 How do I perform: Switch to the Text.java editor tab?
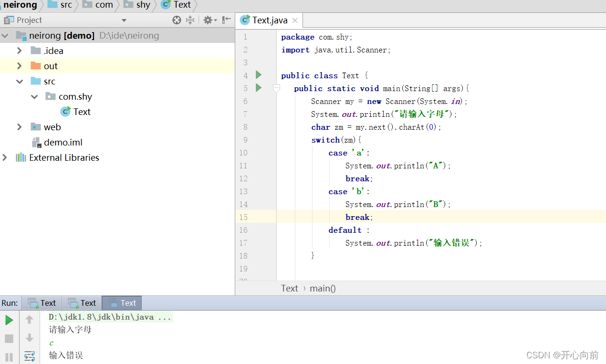pyautogui.click(x=270, y=20)
